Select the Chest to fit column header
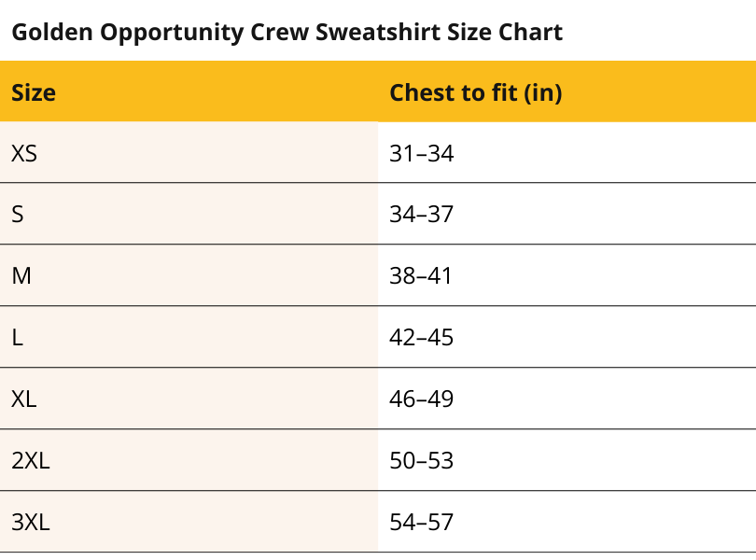This screenshot has width=756, height=560. pyautogui.click(x=475, y=93)
